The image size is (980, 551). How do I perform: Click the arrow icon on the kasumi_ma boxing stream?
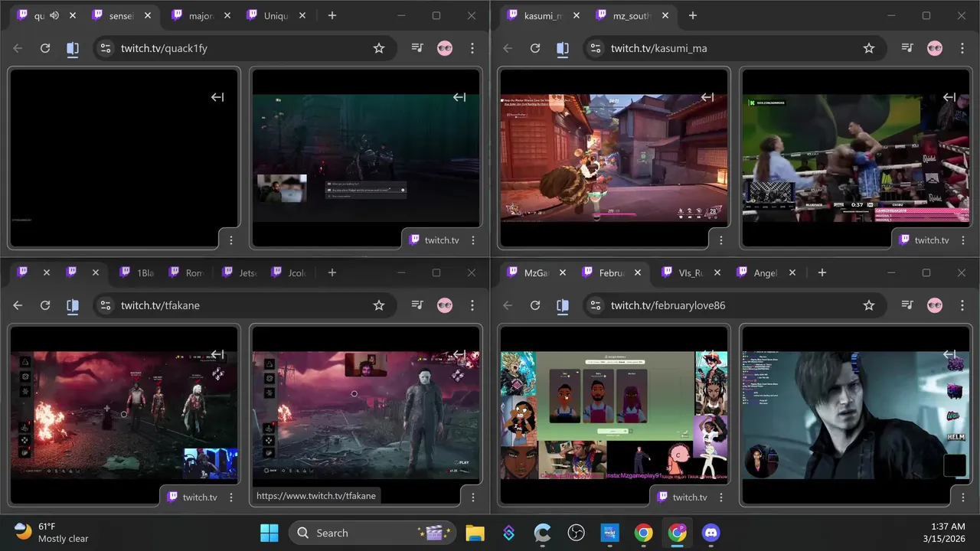click(949, 97)
